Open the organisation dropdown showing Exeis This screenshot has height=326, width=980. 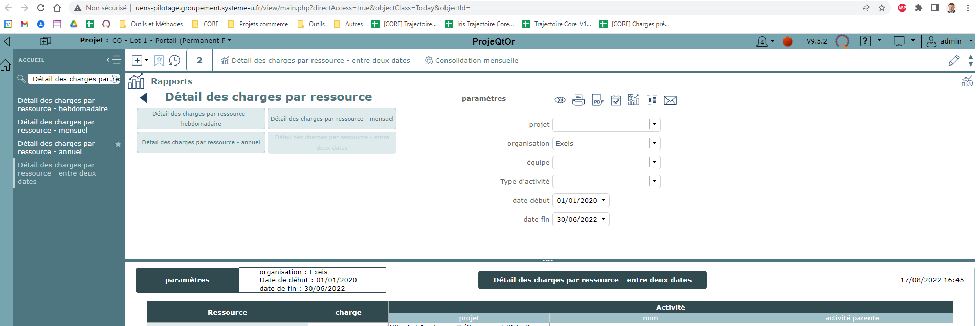point(654,143)
